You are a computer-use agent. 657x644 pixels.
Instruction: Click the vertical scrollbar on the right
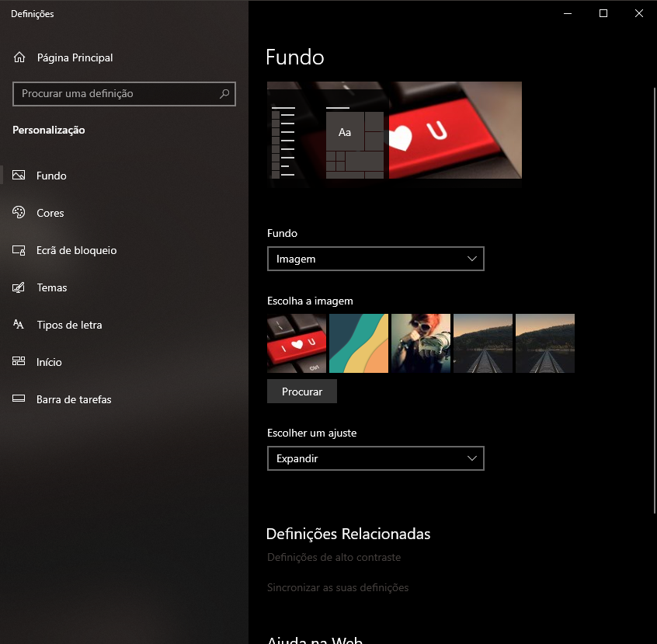click(655, 300)
